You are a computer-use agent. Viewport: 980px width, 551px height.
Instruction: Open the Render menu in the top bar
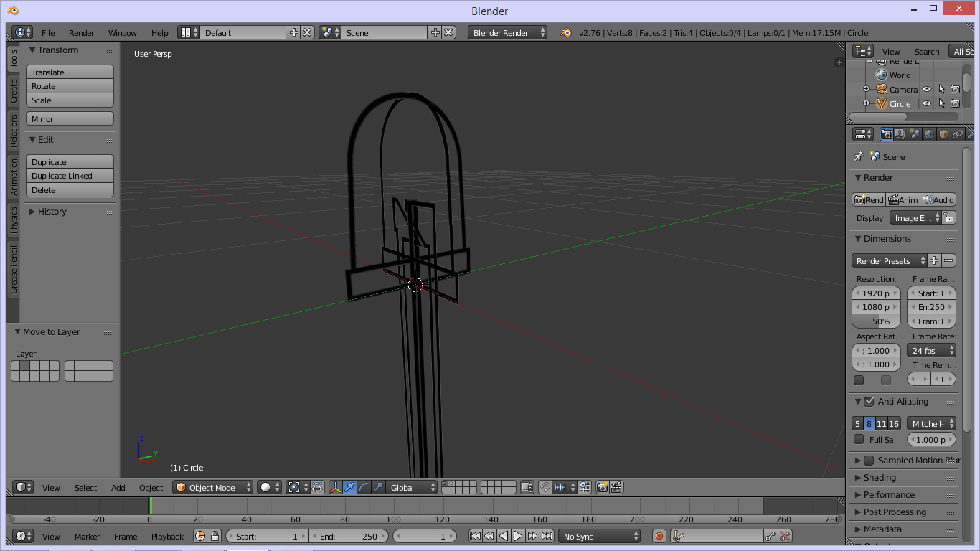tap(82, 32)
